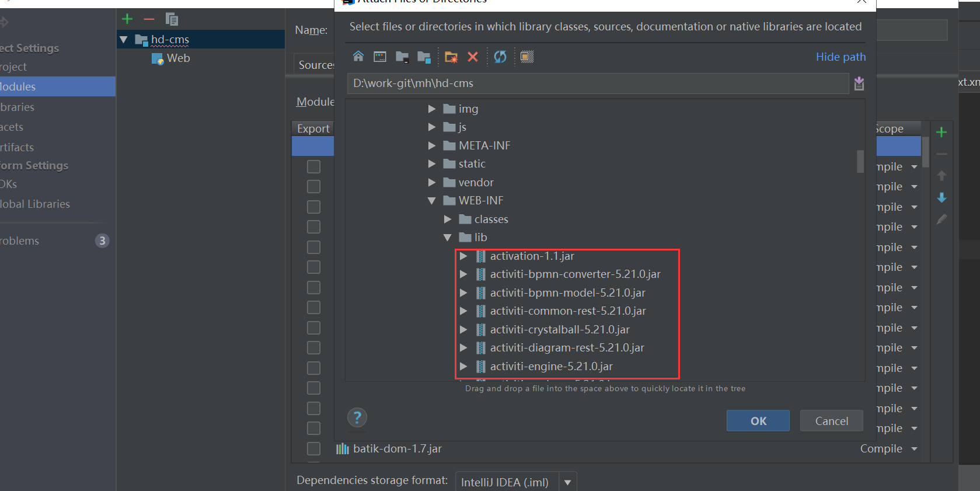980x491 pixels.
Task: Open the Libraries settings section
Action: click(x=18, y=107)
